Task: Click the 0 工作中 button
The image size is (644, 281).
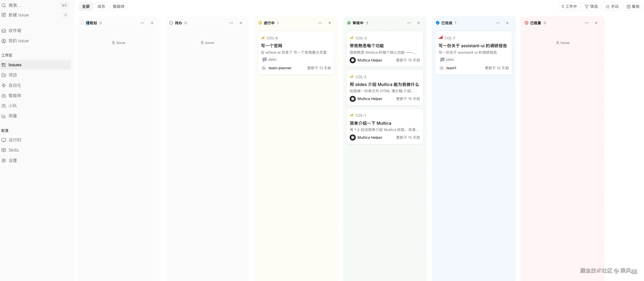Action: 569,6
